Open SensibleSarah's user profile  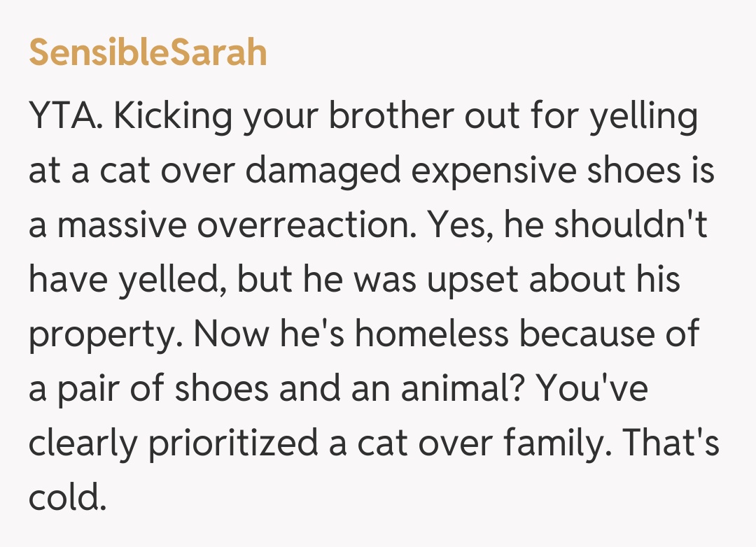pos(148,52)
